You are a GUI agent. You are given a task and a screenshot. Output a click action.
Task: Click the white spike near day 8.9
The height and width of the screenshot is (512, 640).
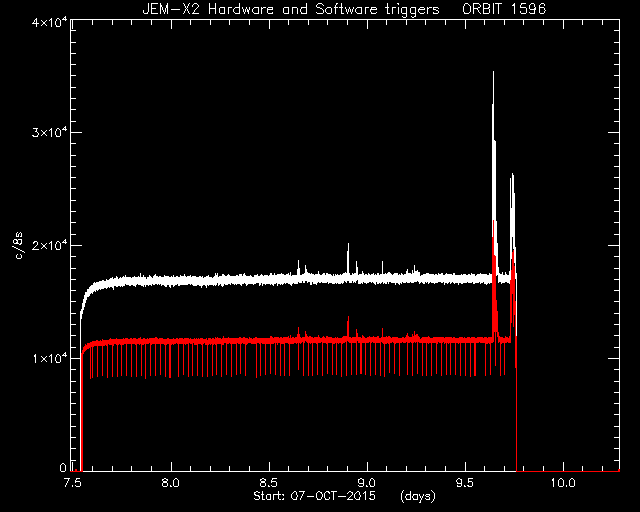(x=348, y=245)
